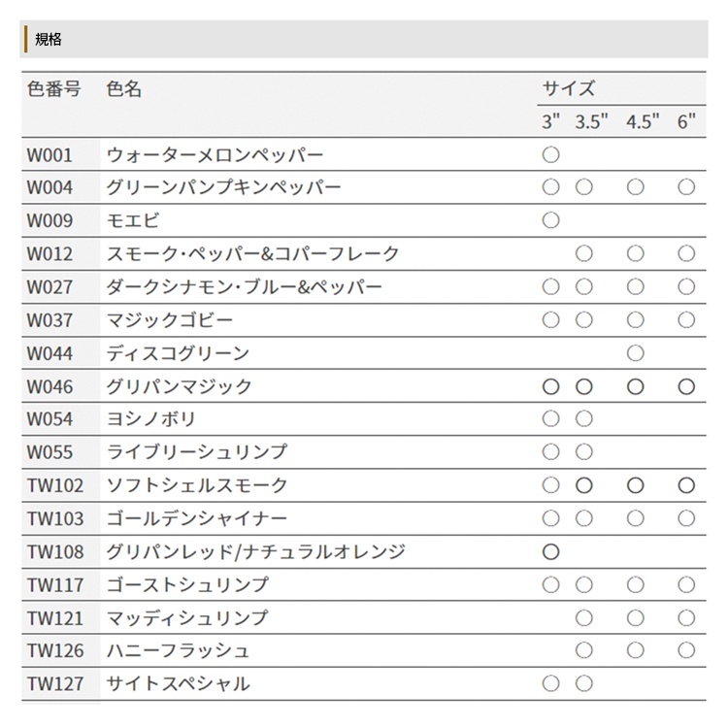Click the color name マッディシュリンプ
Screen dimensions: 728x728
(187, 617)
